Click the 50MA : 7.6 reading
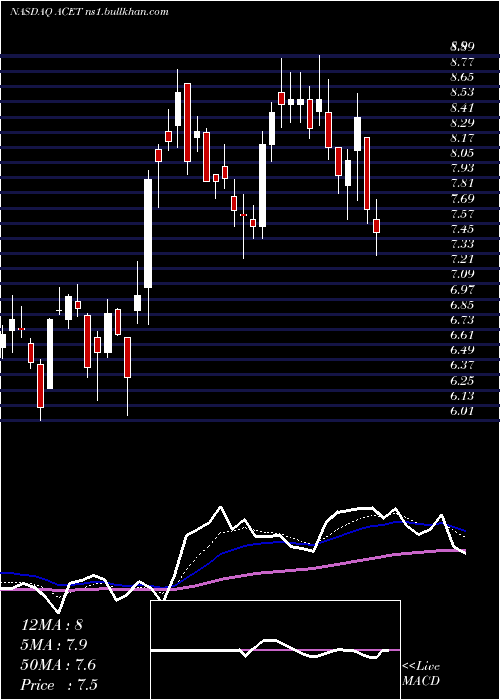 (x=58, y=665)
